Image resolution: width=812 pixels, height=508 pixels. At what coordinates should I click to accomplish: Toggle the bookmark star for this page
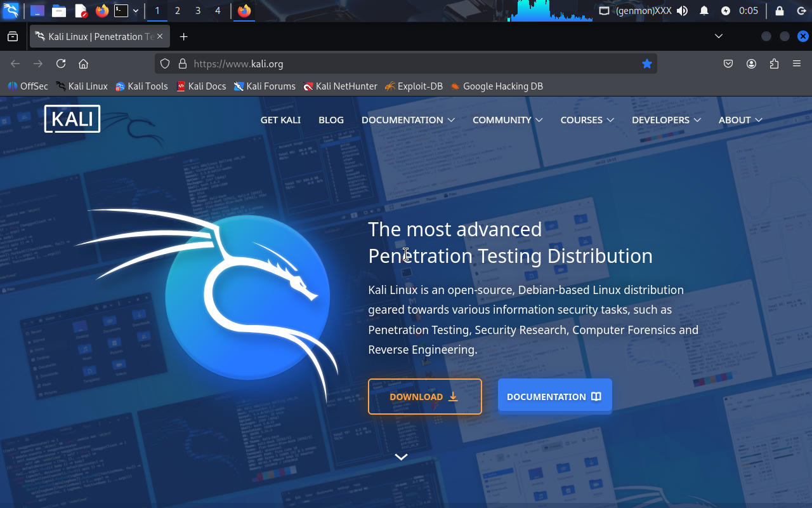(647, 63)
